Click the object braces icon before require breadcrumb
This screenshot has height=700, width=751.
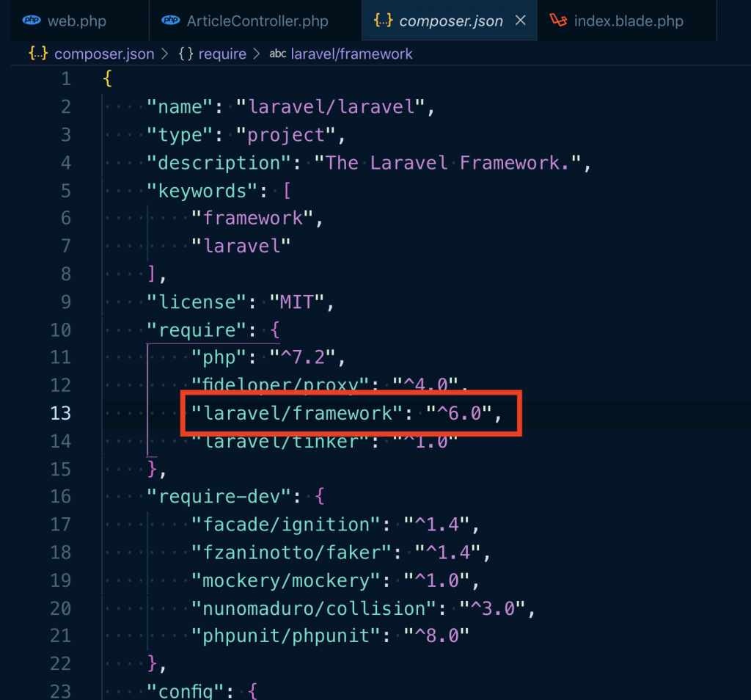click(x=186, y=54)
